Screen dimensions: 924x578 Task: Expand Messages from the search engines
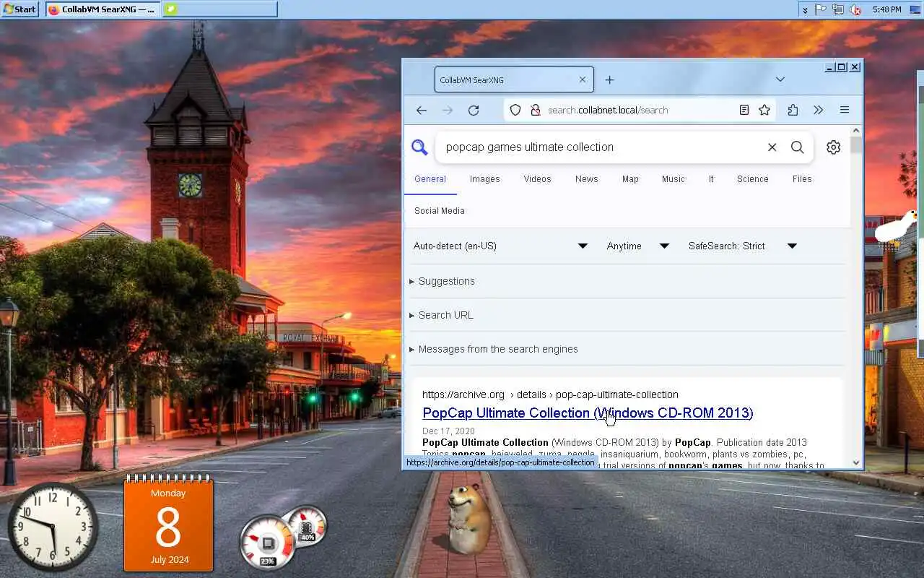494,349
